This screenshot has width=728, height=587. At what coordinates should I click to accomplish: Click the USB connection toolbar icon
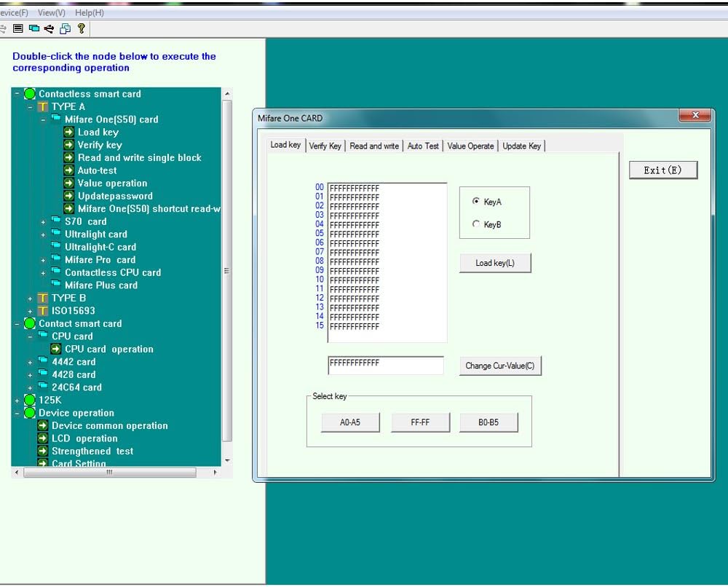[49, 29]
